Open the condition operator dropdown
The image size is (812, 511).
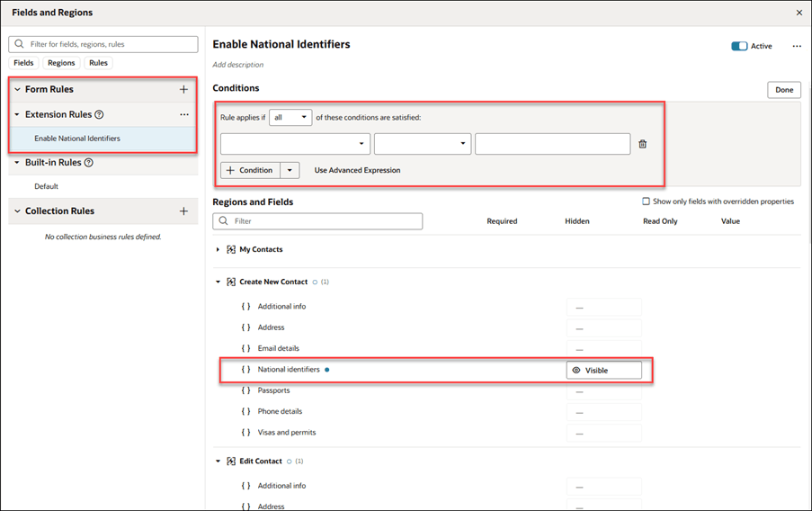[423, 144]
